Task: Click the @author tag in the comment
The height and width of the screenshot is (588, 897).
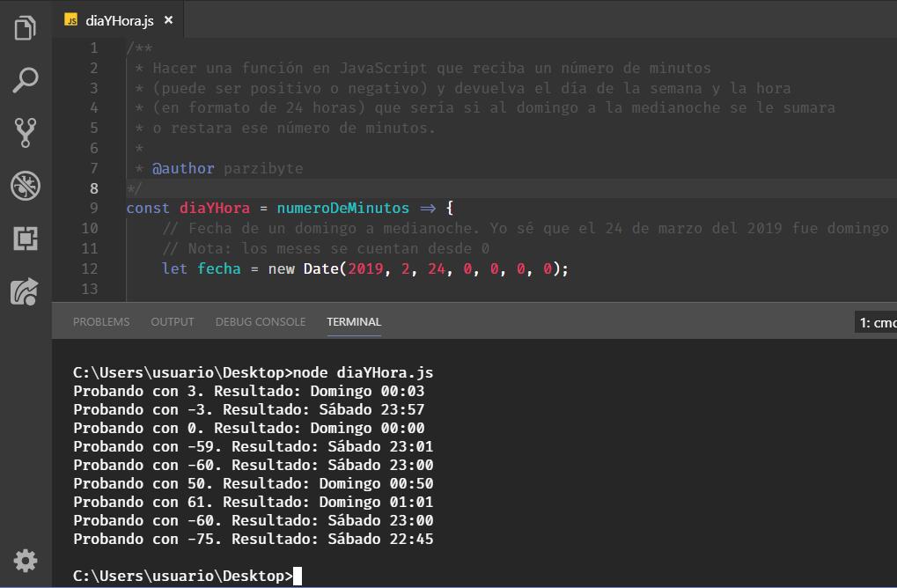Action: pyautogui.click(x=183, y=168)
